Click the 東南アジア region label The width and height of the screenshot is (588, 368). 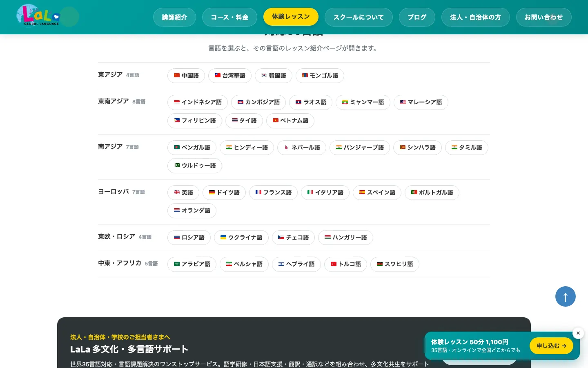pos(114,101)
